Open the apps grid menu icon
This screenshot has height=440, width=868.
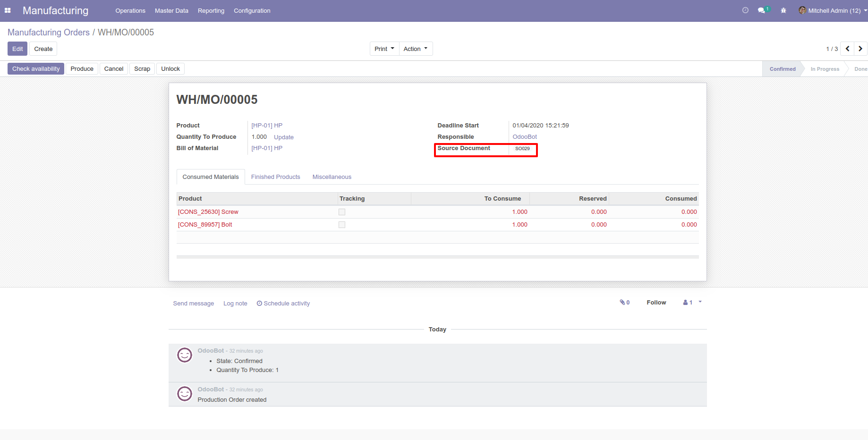[8, 10]
